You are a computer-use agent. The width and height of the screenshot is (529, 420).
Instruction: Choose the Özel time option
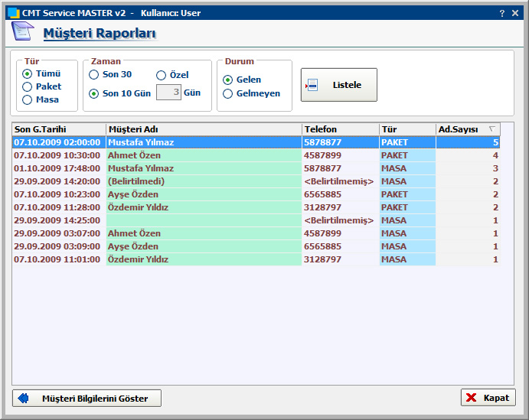point(162,75)
